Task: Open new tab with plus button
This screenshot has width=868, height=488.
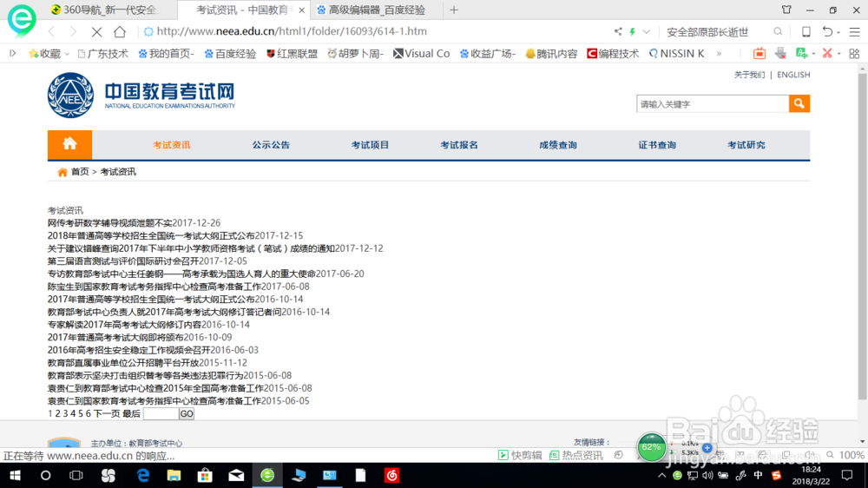Action: [454, 10]
